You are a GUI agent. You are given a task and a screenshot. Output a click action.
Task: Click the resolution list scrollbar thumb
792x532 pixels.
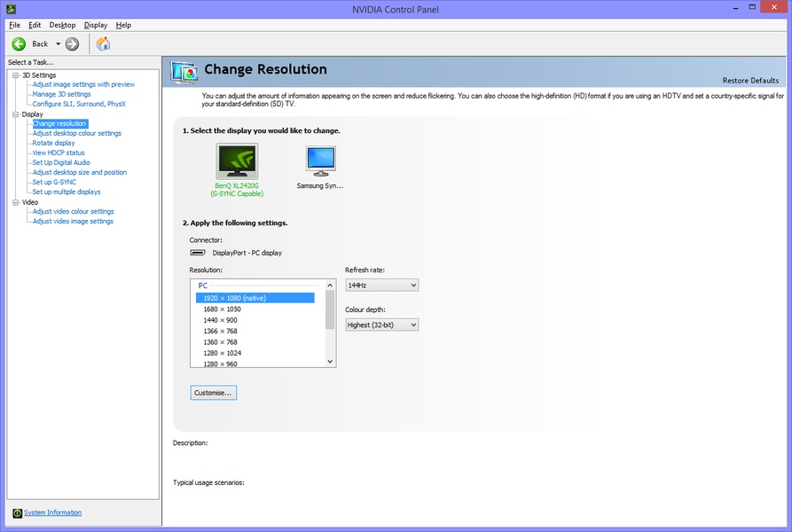(x=330, y=310)
